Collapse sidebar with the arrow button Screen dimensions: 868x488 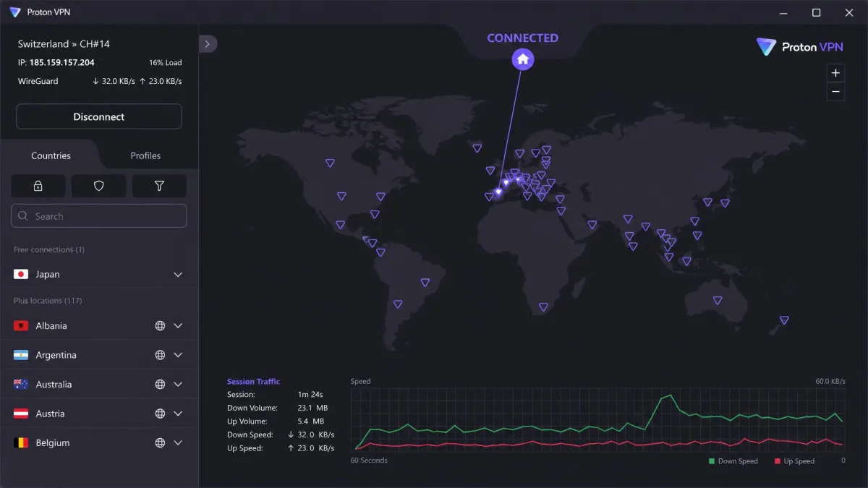click(x=208, y=44)
